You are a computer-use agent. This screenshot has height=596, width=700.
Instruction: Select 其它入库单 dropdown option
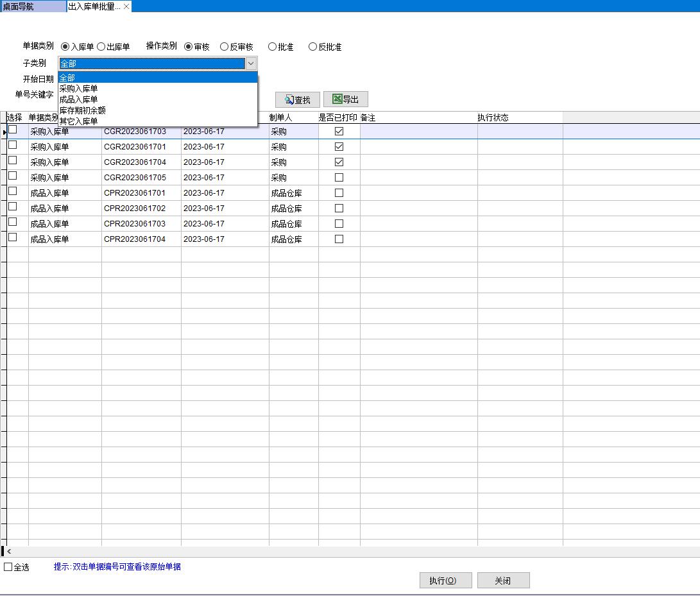tap(78, 121)
